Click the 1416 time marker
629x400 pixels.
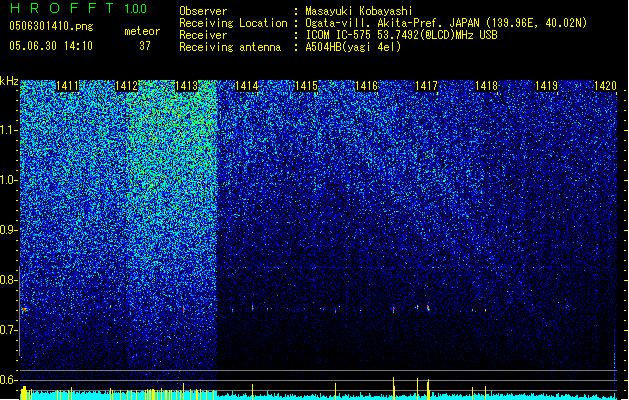click(x=366, y=86)
